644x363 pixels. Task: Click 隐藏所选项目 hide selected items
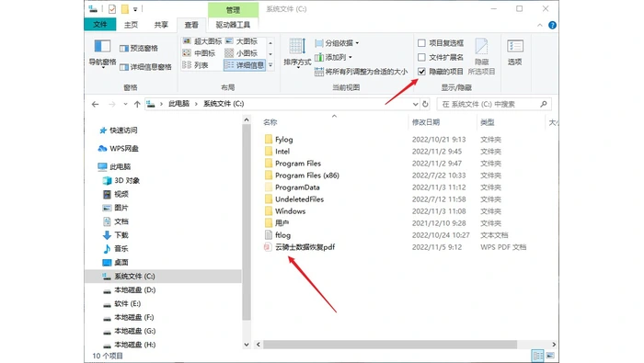481,57
